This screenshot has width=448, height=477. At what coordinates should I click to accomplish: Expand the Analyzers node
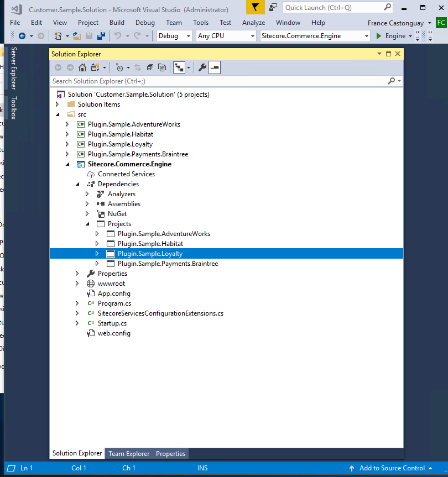coord(87,194)
